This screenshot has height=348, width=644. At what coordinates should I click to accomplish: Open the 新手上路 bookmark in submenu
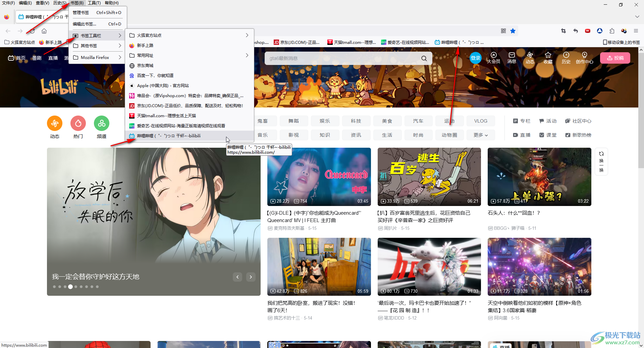(189, 45)
